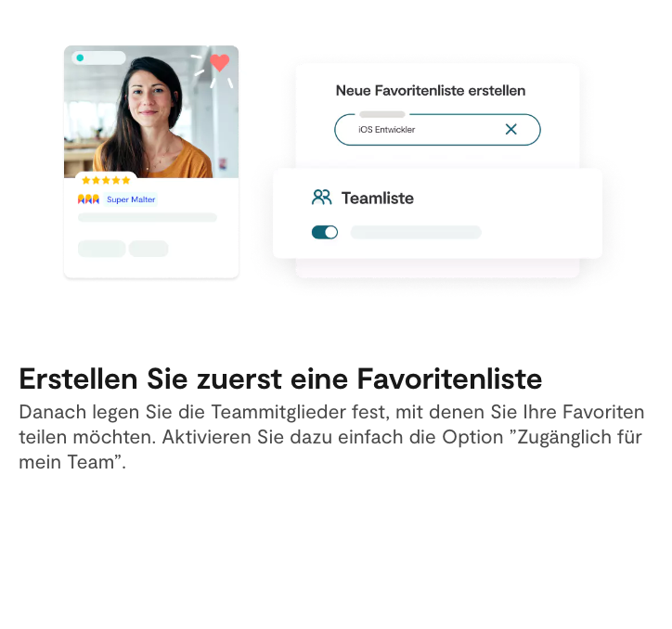Click the grey placeholder label beside toggle
Image resolution: width=672 pixels, height=629 pixels.
click(x=416, y=232)
